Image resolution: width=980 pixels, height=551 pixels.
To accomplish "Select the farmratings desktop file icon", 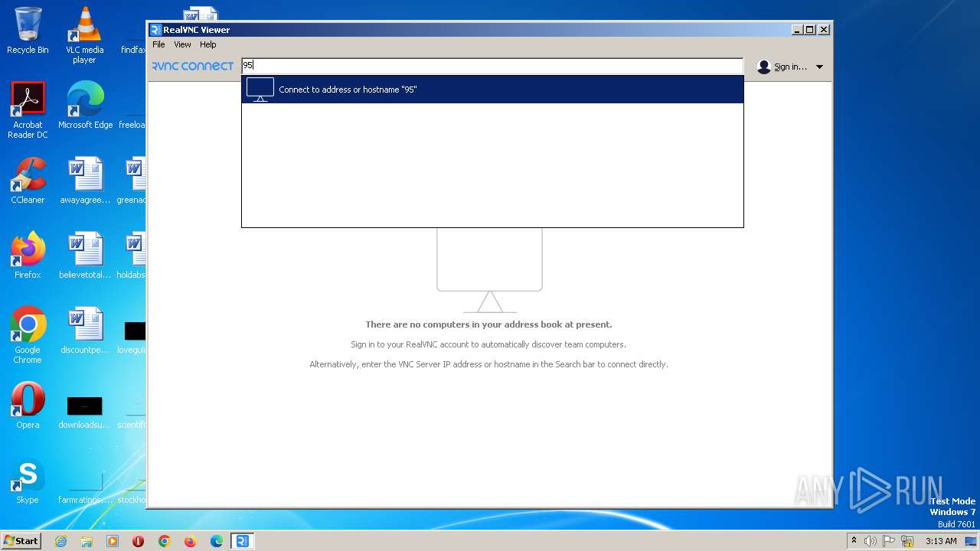I will pos(85,490).
